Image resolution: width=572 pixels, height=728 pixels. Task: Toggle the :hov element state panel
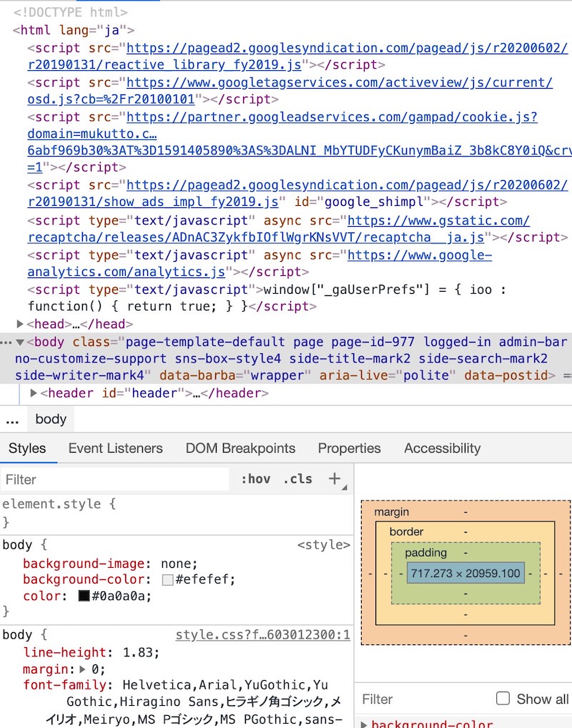point(255,478)
